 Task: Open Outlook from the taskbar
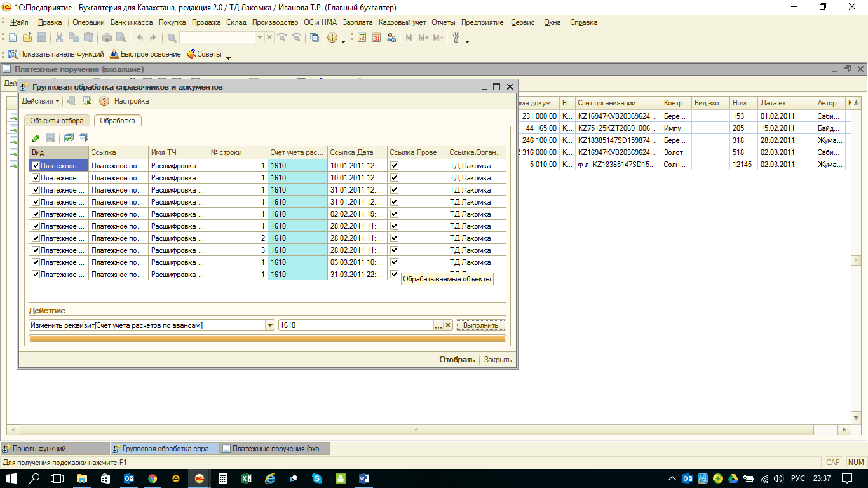(129, 478)
